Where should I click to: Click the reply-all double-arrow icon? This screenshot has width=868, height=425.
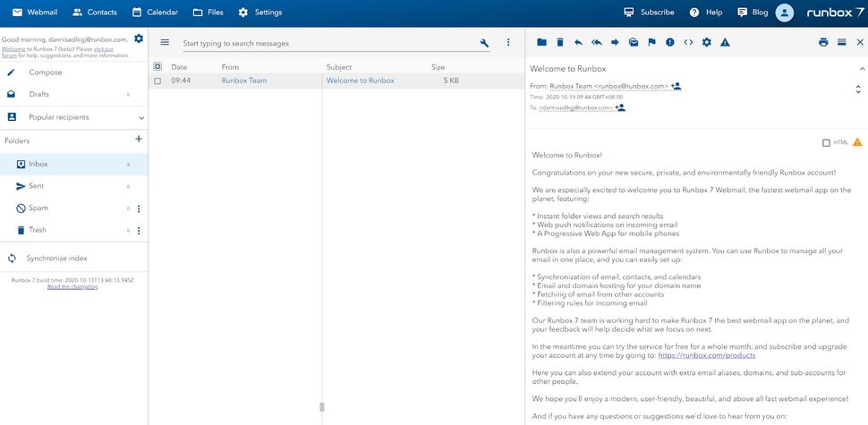pos(596,42)
